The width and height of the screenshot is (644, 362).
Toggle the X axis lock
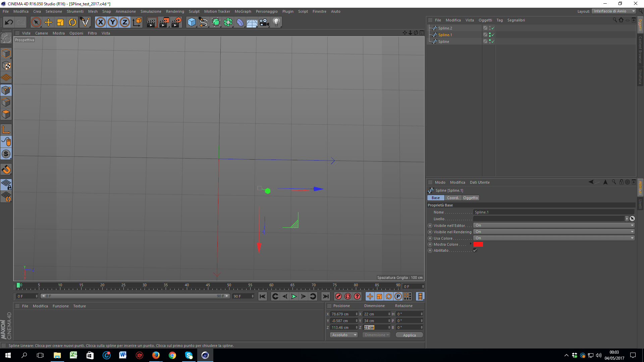point(100,22)
